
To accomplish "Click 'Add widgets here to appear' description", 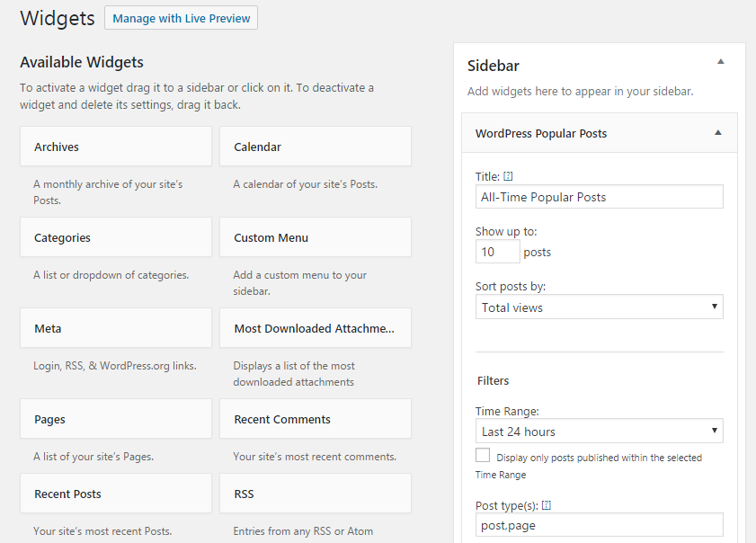I will pos(580,91).
